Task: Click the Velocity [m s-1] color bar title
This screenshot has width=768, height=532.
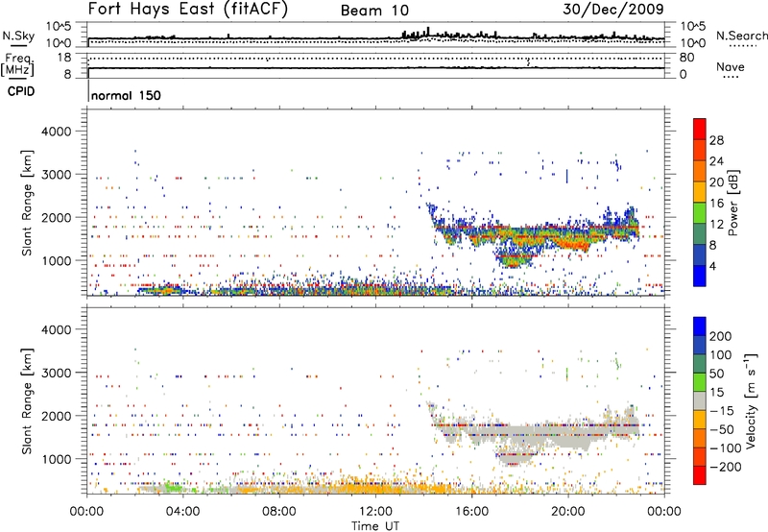Action: (x=750, y=400)
